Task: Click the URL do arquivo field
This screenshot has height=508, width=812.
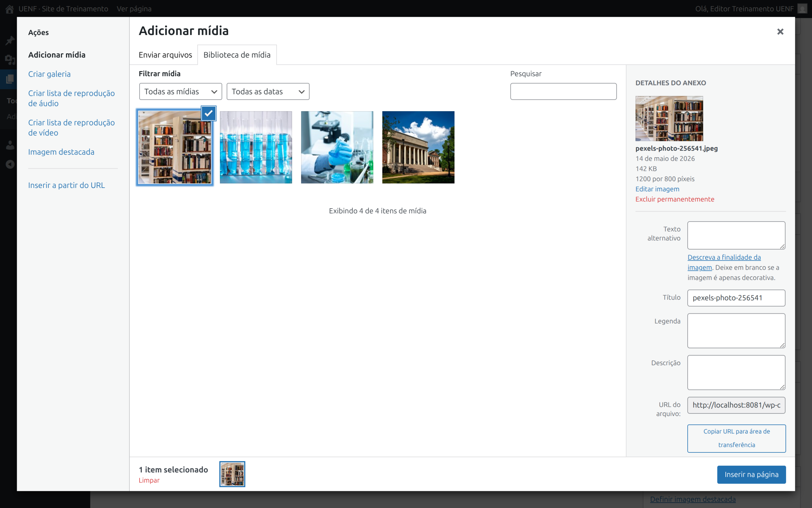Action: 736,405
